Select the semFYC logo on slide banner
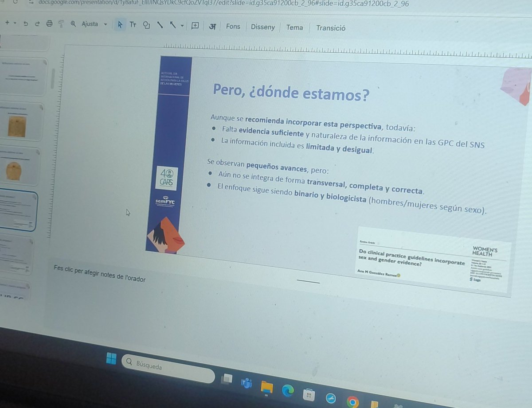Image resolution: width=532 pixels, height=408 pixels. pos(165,202)
